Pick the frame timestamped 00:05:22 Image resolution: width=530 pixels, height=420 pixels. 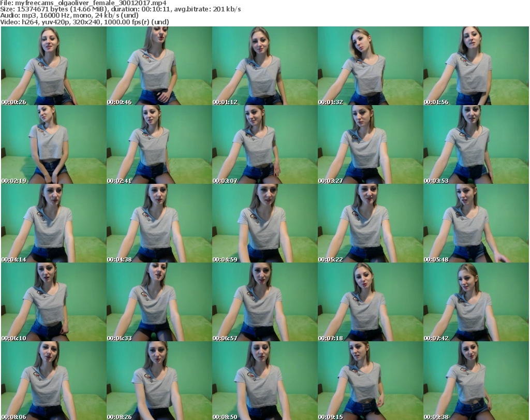click(370, 223)
